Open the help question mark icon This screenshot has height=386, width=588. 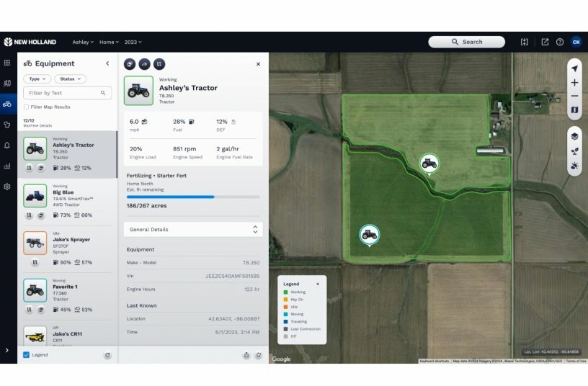point(560,42)
